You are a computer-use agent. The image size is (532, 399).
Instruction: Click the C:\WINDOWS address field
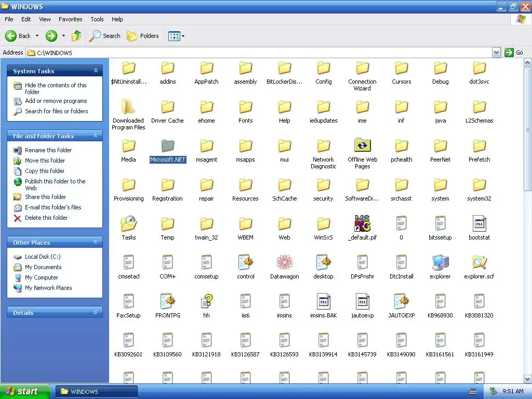(x=259, y=52)
